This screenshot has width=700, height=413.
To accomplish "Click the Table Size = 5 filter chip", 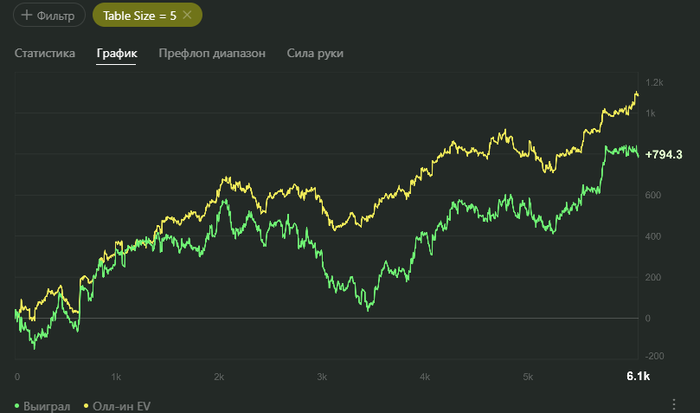I will [139, 15].
